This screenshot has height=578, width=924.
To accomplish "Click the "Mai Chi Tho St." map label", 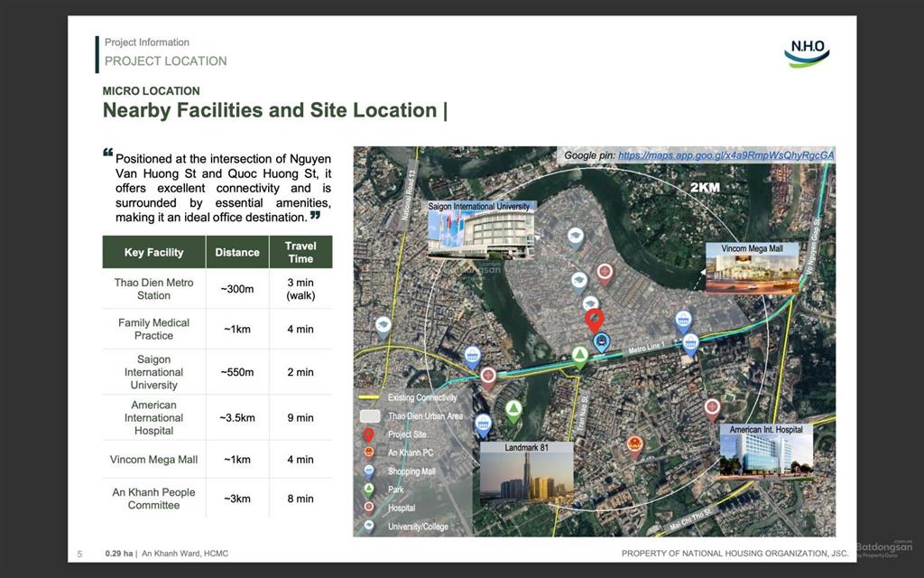I will [691, 519].
